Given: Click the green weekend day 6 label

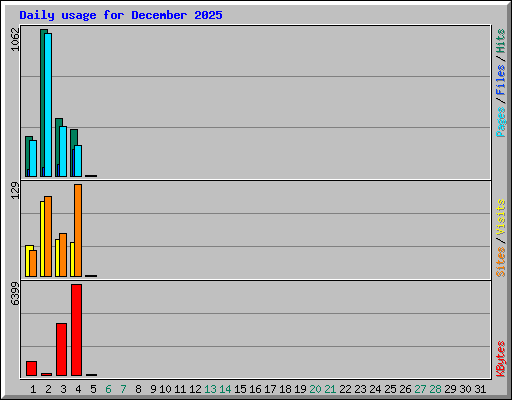Looking at the screenshot, I should tap(108, 389).
